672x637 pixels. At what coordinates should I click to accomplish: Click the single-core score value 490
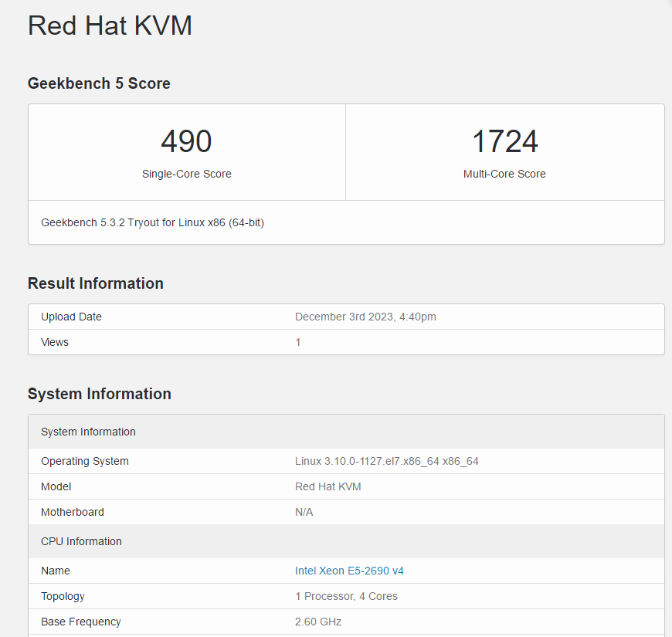coord(186,141)
